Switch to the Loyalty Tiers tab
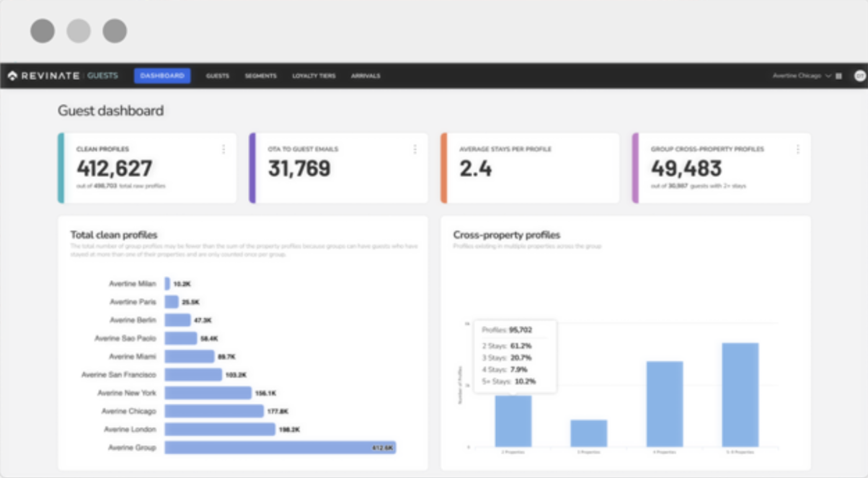The width and height of the screenshot is (868, 478). [314, 76]
